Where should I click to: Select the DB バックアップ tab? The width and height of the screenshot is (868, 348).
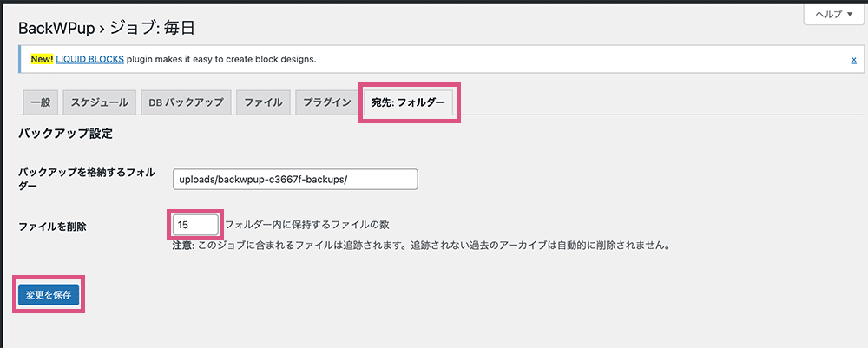(186, 102)
